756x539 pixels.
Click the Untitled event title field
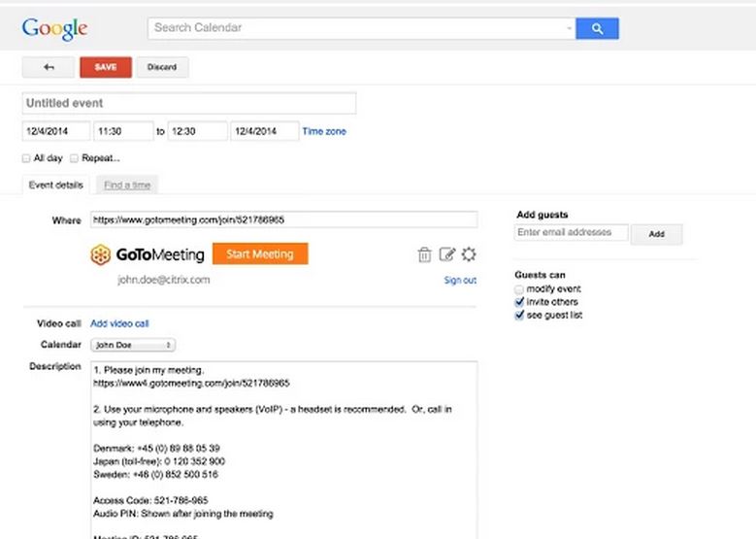tap(189, 103)
